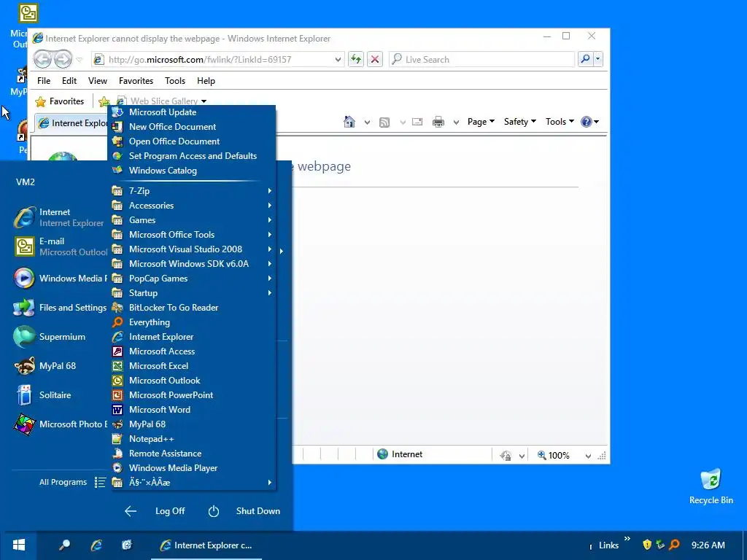This screenshot has height=560, width=747.
Task: Open Windows Media Player pinned Start item
Action: coord(60,279)
